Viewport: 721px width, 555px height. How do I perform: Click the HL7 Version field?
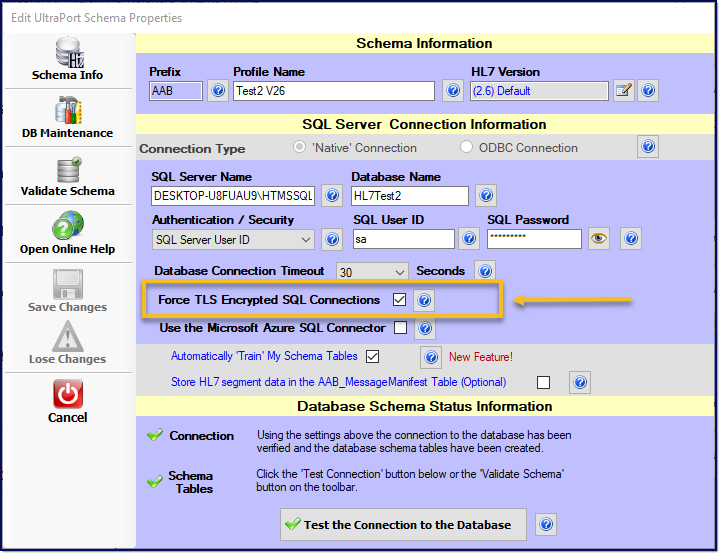click(x=538, y=92)
